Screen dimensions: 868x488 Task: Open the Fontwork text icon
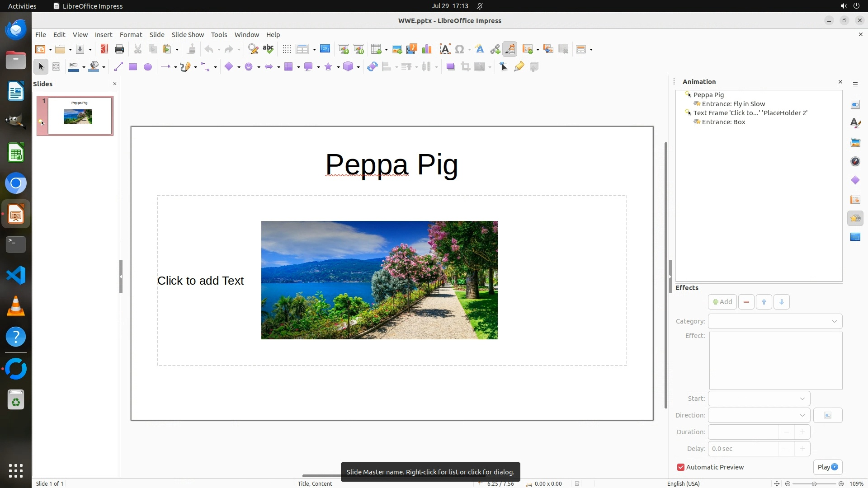coord(480,49)
